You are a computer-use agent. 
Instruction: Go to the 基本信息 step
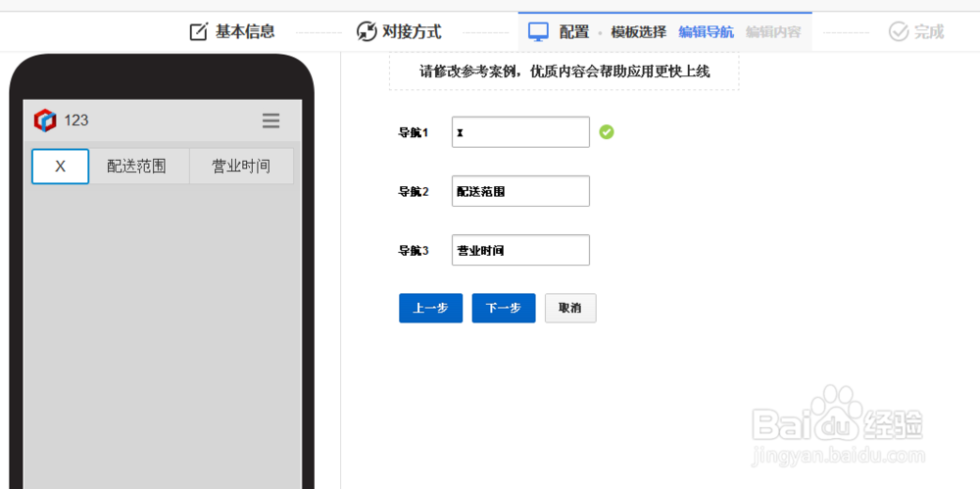click(x=245, y=32)
